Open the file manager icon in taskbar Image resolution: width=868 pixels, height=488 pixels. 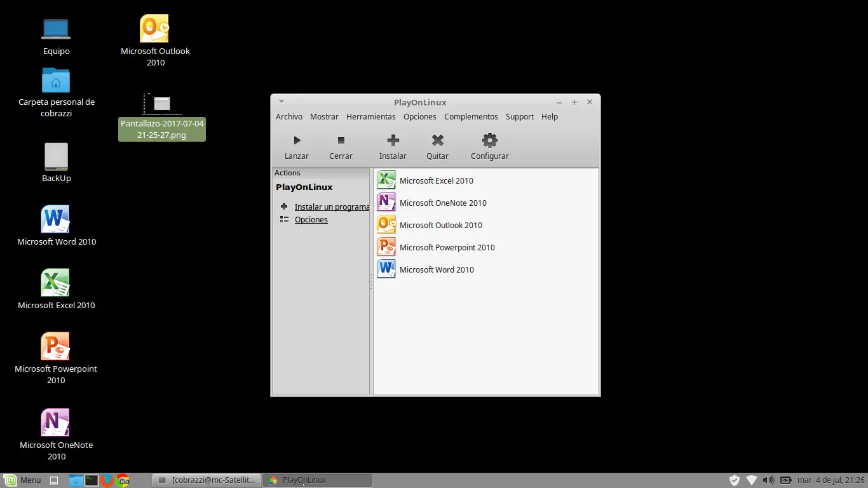(x=76, y=480)
